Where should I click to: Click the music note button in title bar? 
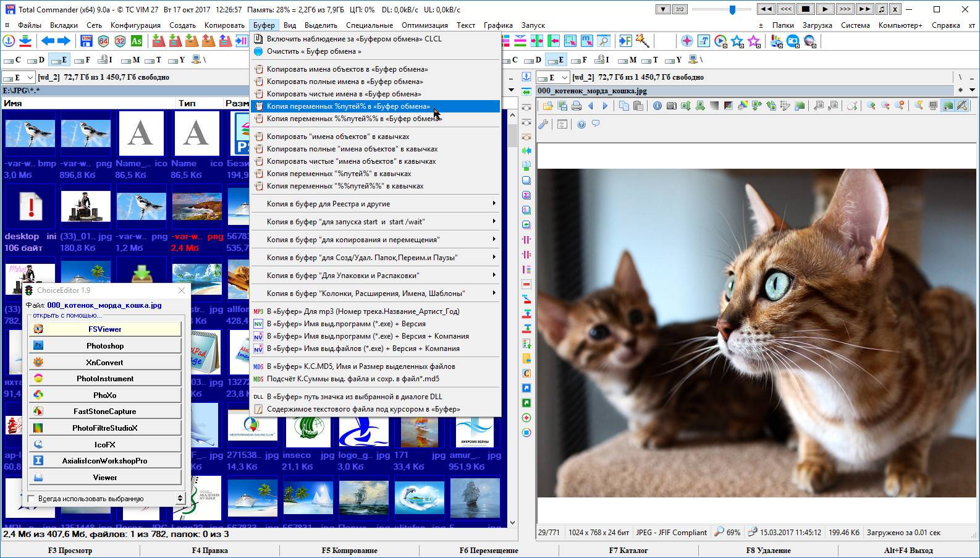tap(882, 9)
